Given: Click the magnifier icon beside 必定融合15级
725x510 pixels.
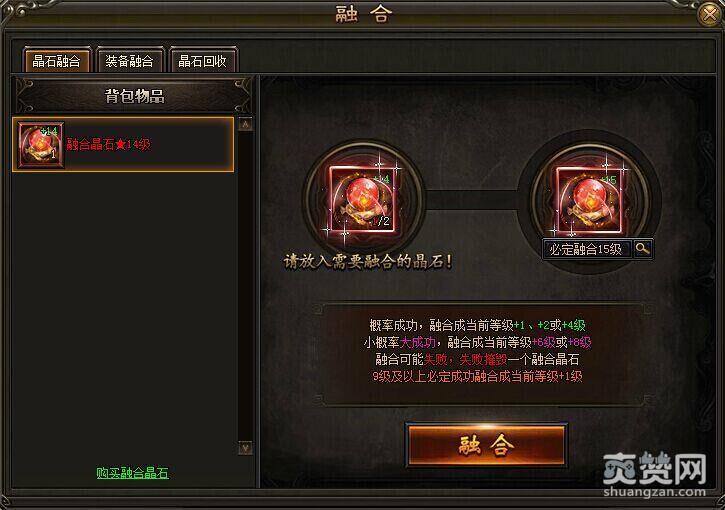Looking at the screenshot, I should point(642,249).
